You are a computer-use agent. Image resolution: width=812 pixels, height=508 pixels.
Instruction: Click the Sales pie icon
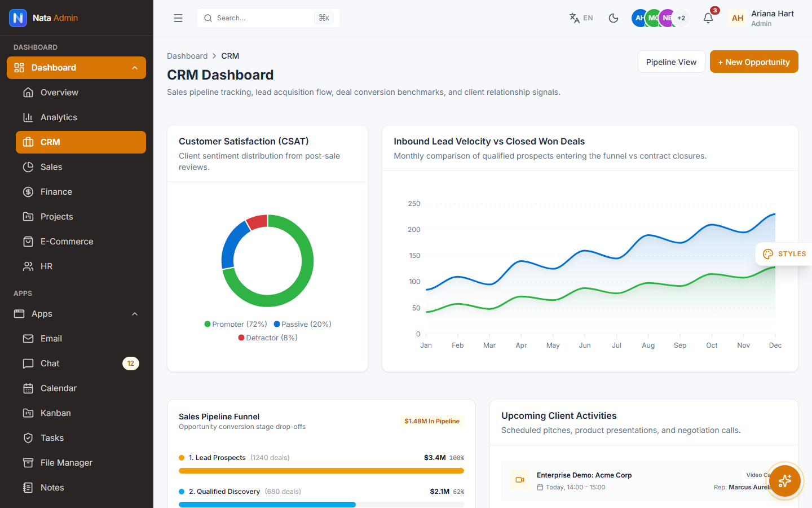28,167
